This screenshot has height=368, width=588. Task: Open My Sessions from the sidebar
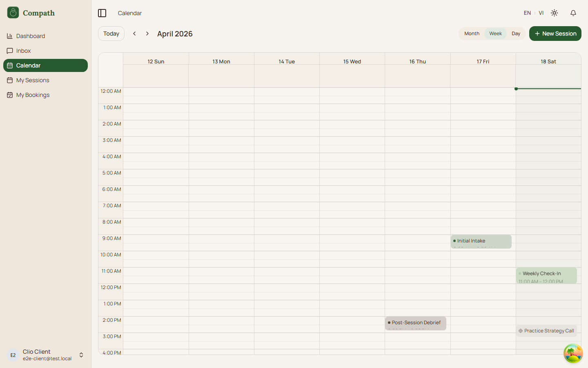[33, 80]
